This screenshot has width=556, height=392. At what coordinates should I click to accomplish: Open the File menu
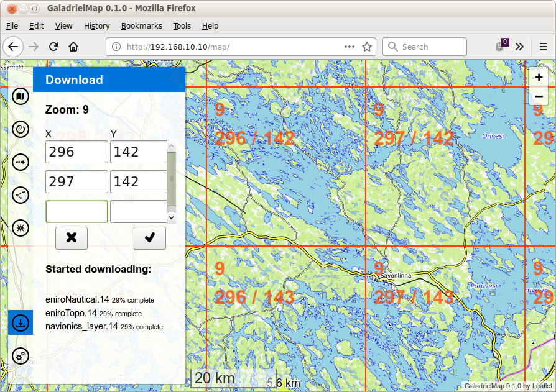12,26
